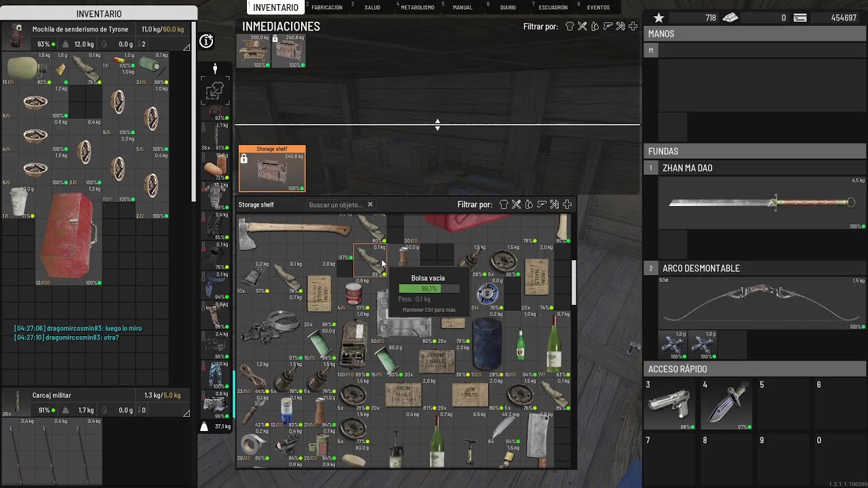The width and height of the screenshot is (868, 488).
Task: Filter Storage shelf by food icon
Action: 516,205
